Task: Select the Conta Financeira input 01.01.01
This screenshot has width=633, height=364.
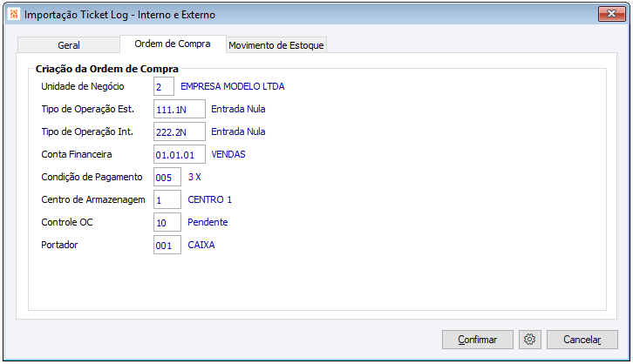Action: (180, 154)
